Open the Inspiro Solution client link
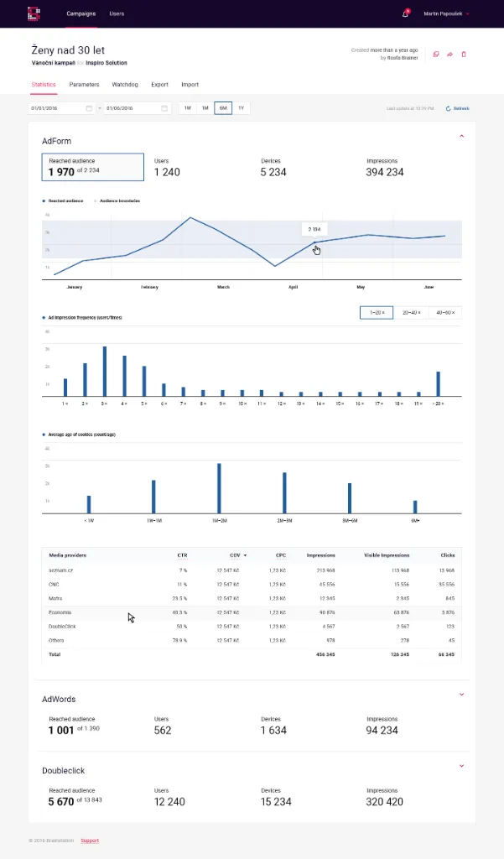The height and width of the screenshot is (859, 504). tap(107, 63)
